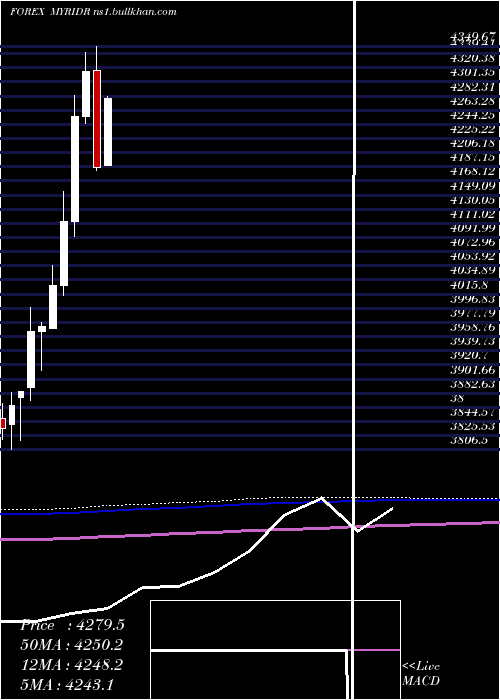Select the 4015.8 price label

click(469, 285)
